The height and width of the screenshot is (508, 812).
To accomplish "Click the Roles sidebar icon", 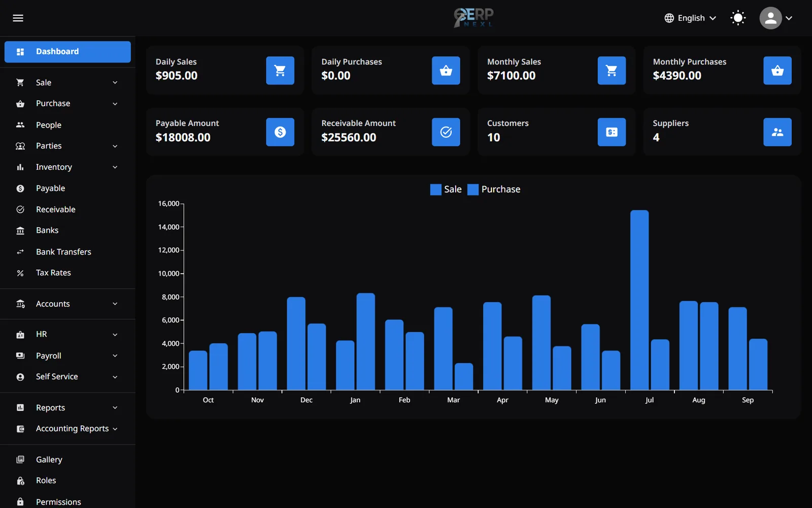I will tap(20, 481).
